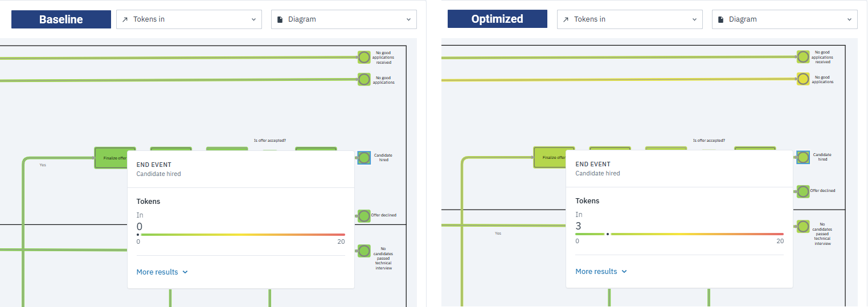Click the Baseline tokens color scale bar
Viewport: 868px width, 307px height.
[242, 235]
